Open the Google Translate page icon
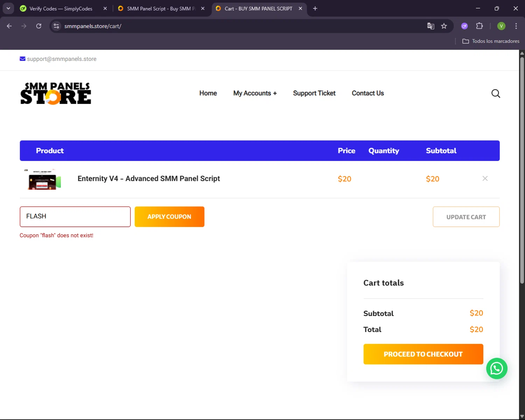The image size is (525, 420). pyautogui.click(x=430, y=26)
